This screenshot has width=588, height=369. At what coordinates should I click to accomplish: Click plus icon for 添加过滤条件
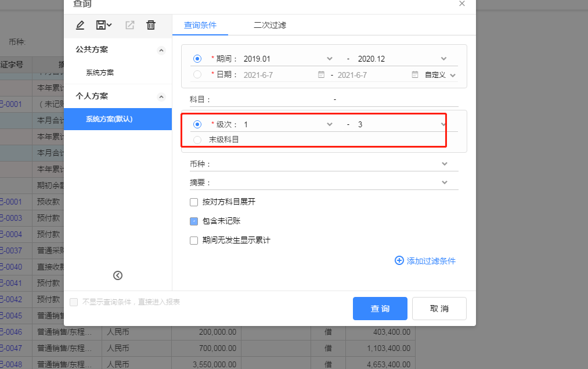pyautogui.click(x=399, y=260)
